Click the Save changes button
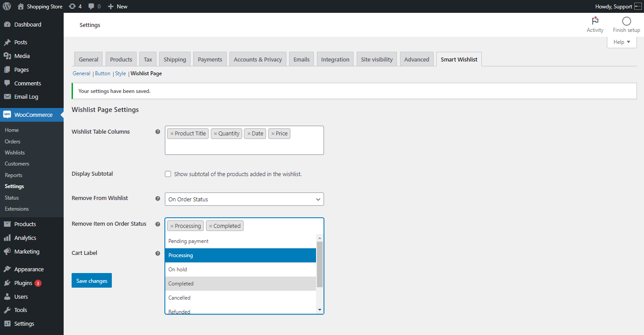Image resolution: width=644 pixels, height=335 pixels. [x=91, y=281]
